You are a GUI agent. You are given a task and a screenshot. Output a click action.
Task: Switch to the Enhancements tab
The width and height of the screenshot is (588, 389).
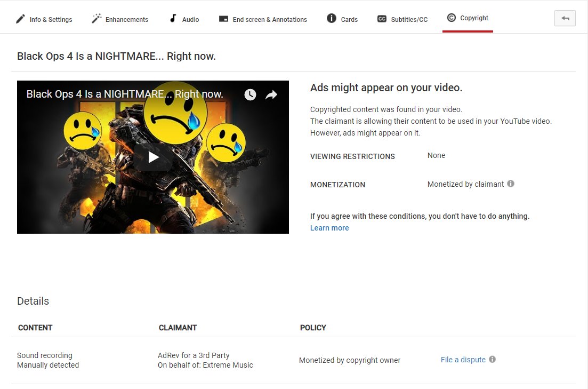pos(120,19)
